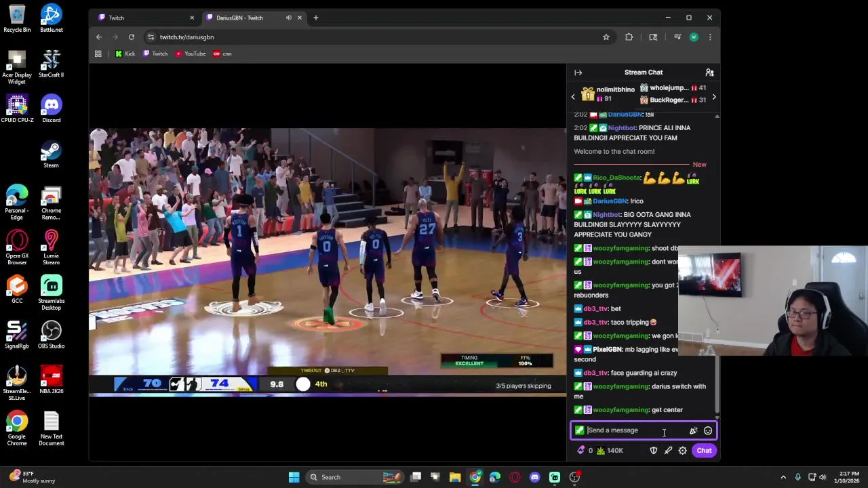Image resolution: width=868 pixels, height=488 pixels.
Task: Switch to the first Twitch tab
Action: [144, 18]
